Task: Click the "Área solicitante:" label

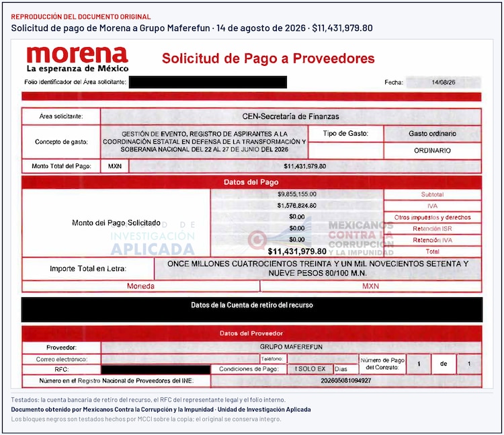Action: (61, 116)
